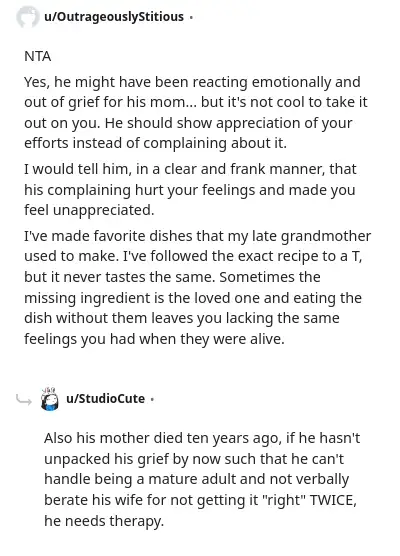Click the dot separator after u/StudioCute
This screenshot has width=400, height=556.
[152, 399]
